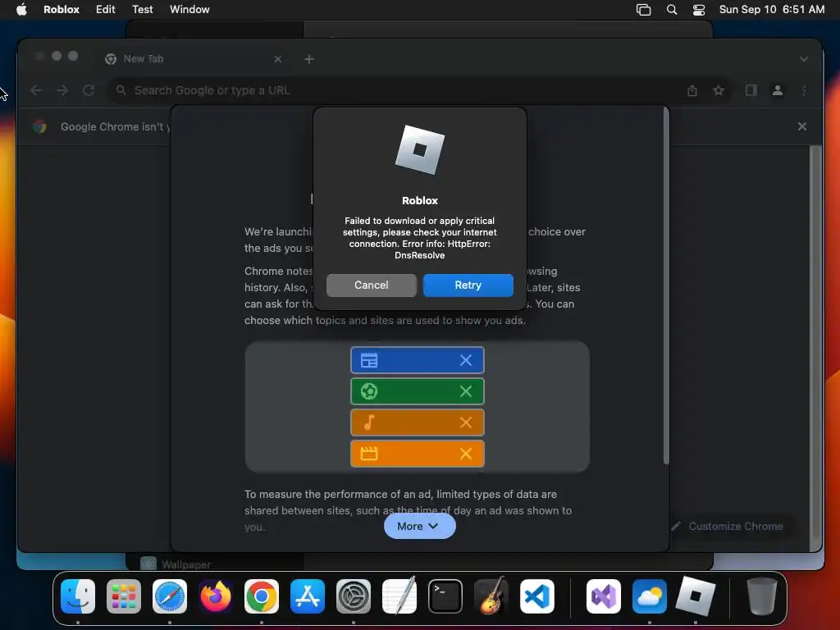This screenshot has width=840, height=630.
Task: Open the Apple menu
Action: pyautogui.click(x=21, y=9)
